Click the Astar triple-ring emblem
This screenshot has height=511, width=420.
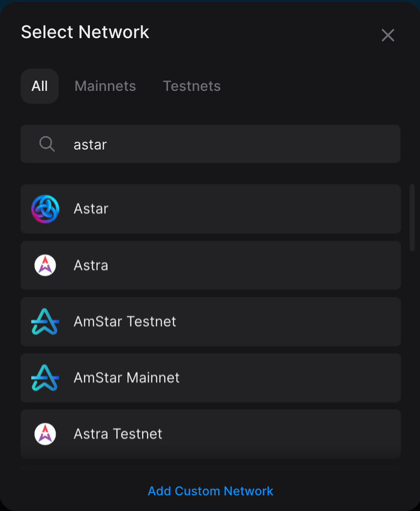[x=45, y=209]
